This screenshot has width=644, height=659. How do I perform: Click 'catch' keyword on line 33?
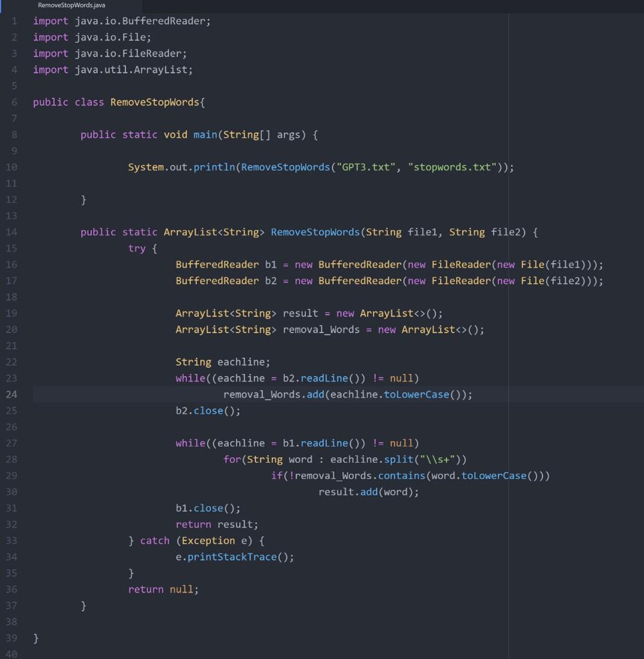pos(154,541)
